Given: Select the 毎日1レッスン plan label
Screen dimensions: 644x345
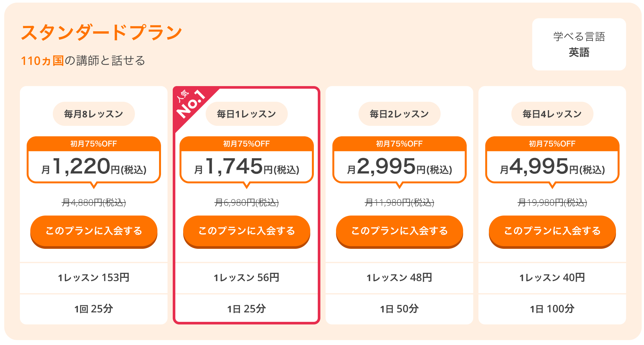Looking at the screenshot, I should pyautogui.click(x=247, y=114).
